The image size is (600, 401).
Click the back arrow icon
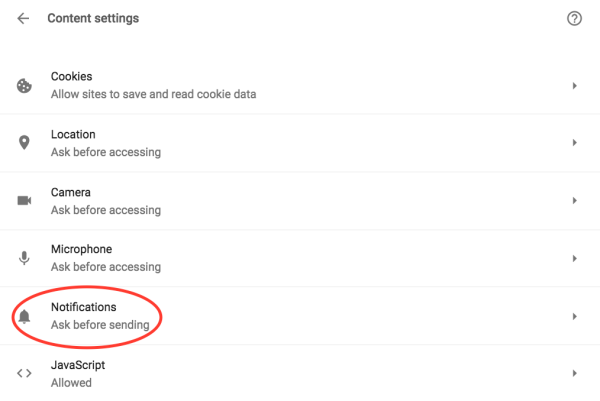[x=23, y=19]
